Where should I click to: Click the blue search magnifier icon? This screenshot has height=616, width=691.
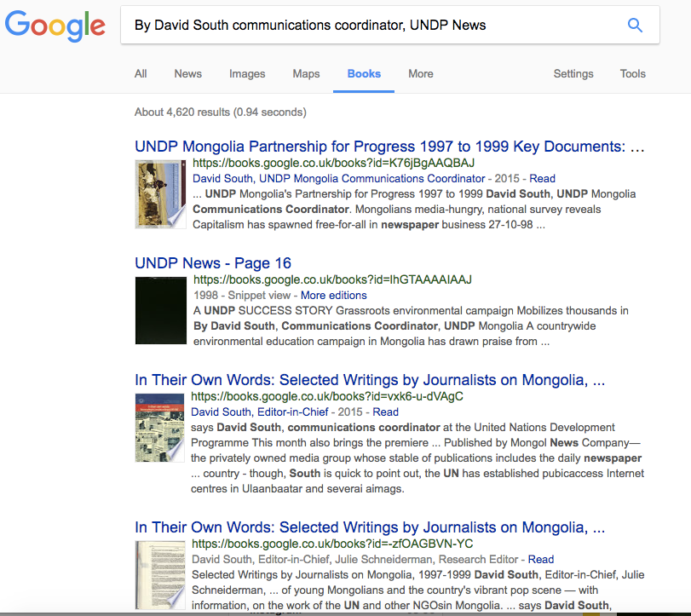(635, 26)
